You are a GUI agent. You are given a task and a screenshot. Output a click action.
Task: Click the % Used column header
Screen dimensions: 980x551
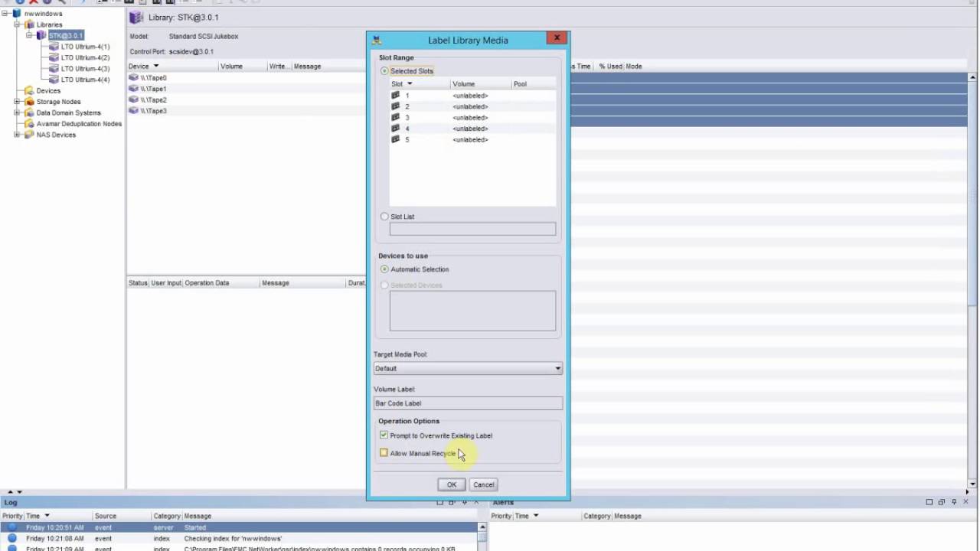coord(610,67)
